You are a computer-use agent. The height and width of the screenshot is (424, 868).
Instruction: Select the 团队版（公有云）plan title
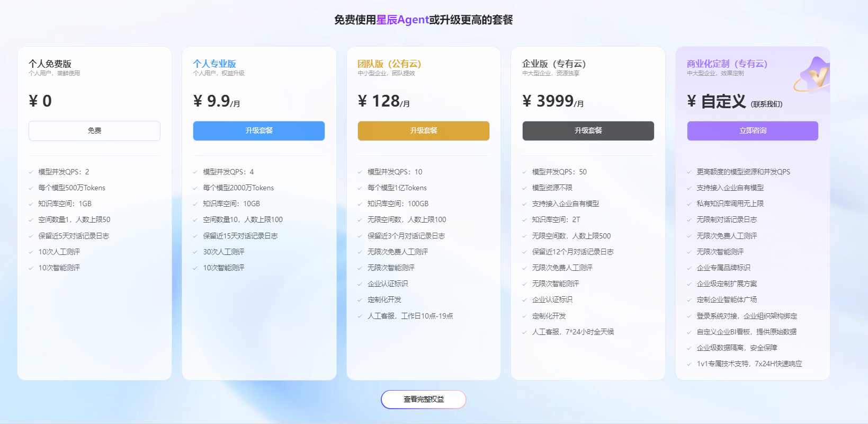point(389,64)
